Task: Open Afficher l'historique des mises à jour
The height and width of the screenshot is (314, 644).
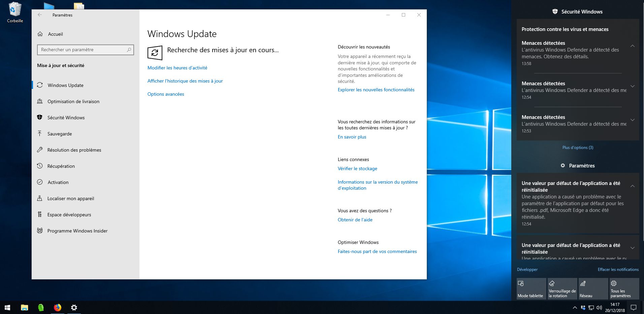Action: (x=185, y=81)
